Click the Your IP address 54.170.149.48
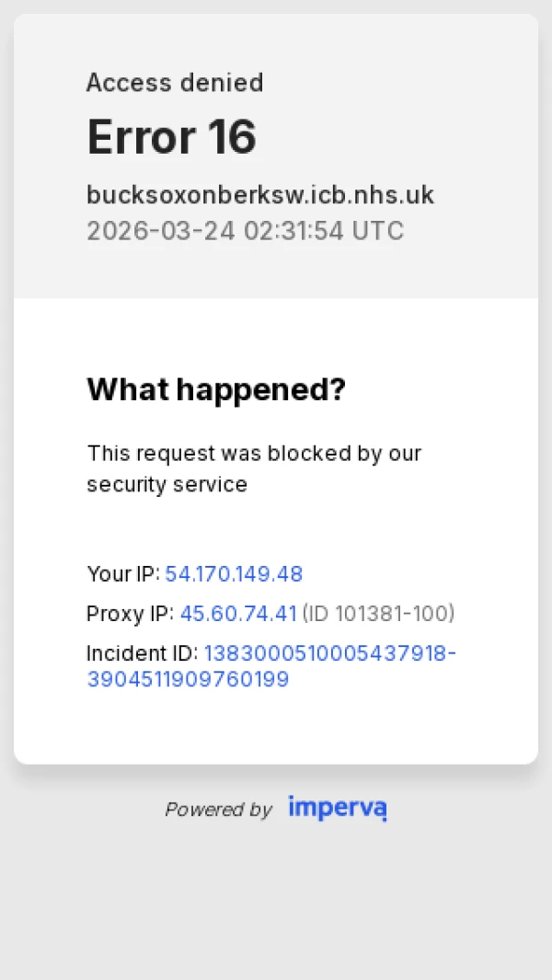Screen dimensions: 552x980 (x=234, y=574)
